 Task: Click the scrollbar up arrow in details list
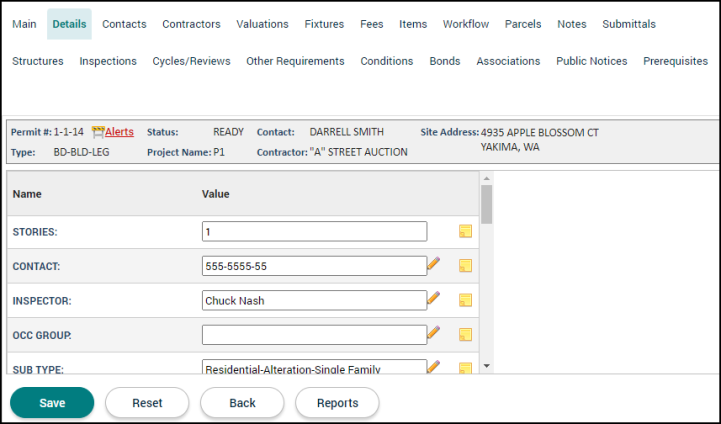tap(487, 179)
